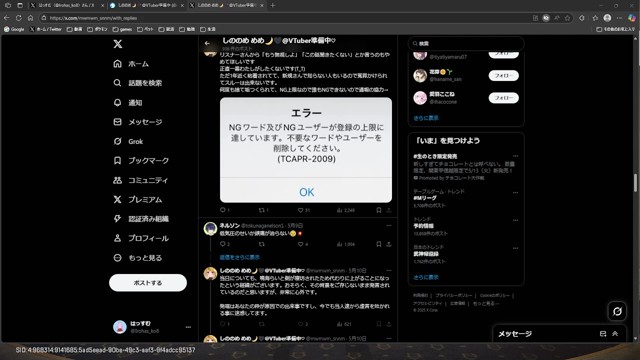Click the X logo in the sidebar

pos(118,44)
